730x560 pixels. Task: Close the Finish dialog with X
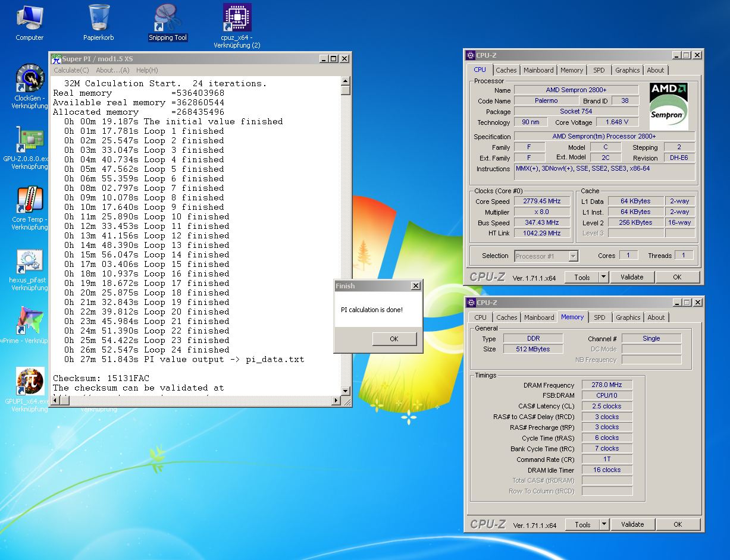point(416,286)
